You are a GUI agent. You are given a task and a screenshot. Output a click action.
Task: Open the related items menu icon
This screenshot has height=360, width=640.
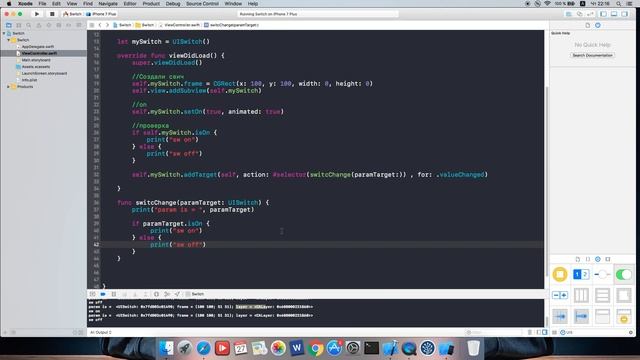click(x=92, y=25)
